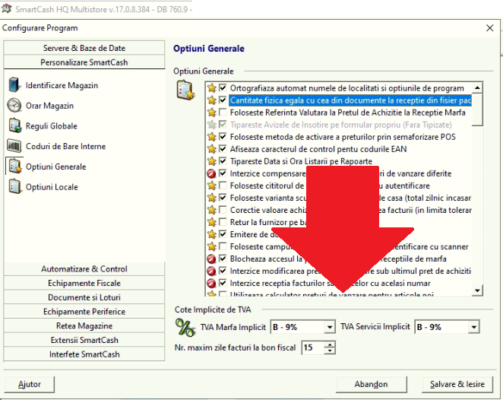Open the Optiuni Locale sidebar icon
Image resolution: width=503 pixels, height=400 pixels.
point(14,187)
